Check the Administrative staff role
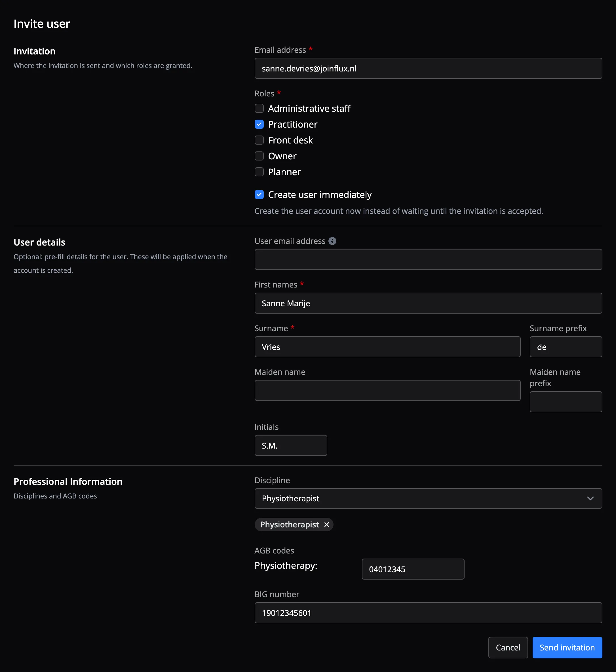This screenshot has width=616, height=672. (259, 108)
